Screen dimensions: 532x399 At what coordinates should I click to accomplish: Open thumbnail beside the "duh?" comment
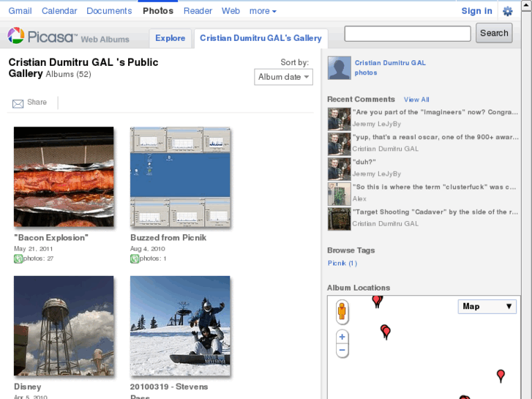pyautogui.click(x=340, y=169)
